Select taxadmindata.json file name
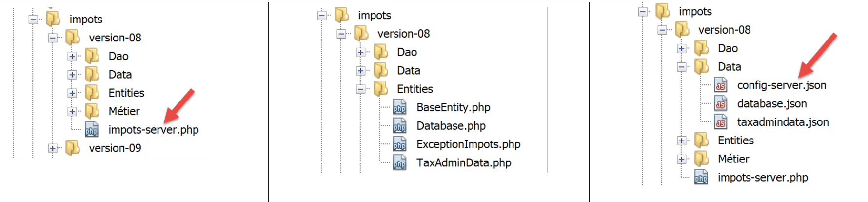 click(783, 122)
